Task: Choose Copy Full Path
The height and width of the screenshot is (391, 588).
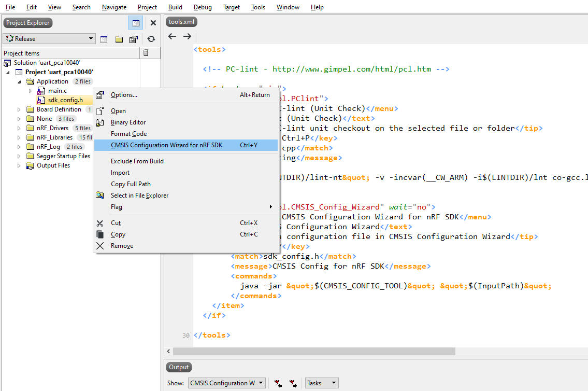Action: [x=186, y=184]
